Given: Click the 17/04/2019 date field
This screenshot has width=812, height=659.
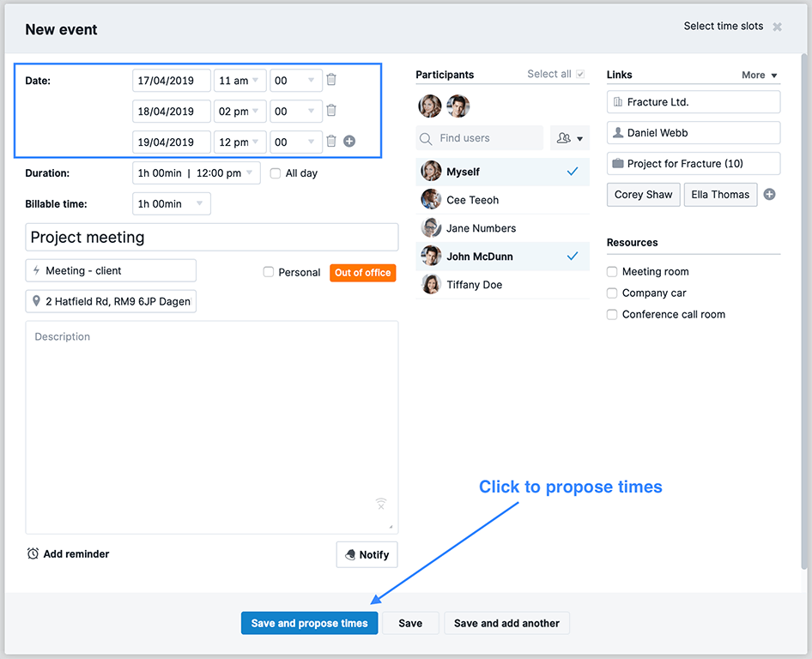Looking at the screenshot, I should (172, 81).
